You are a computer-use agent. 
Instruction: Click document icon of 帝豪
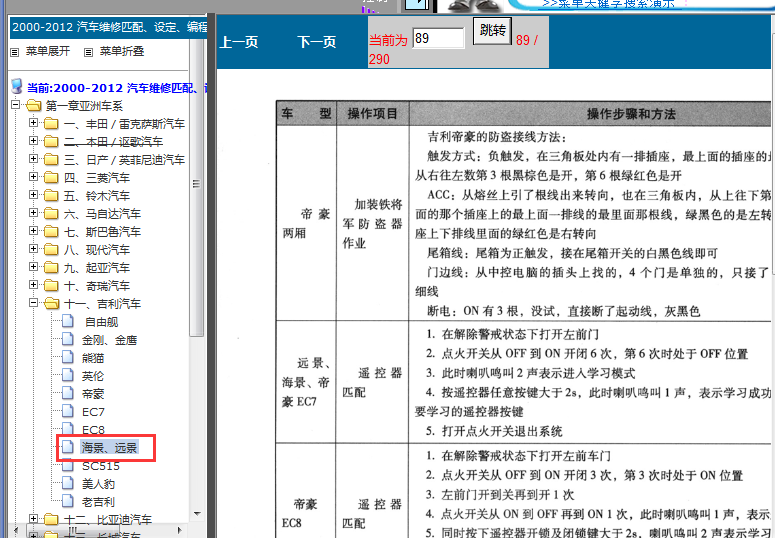[68, 393]
